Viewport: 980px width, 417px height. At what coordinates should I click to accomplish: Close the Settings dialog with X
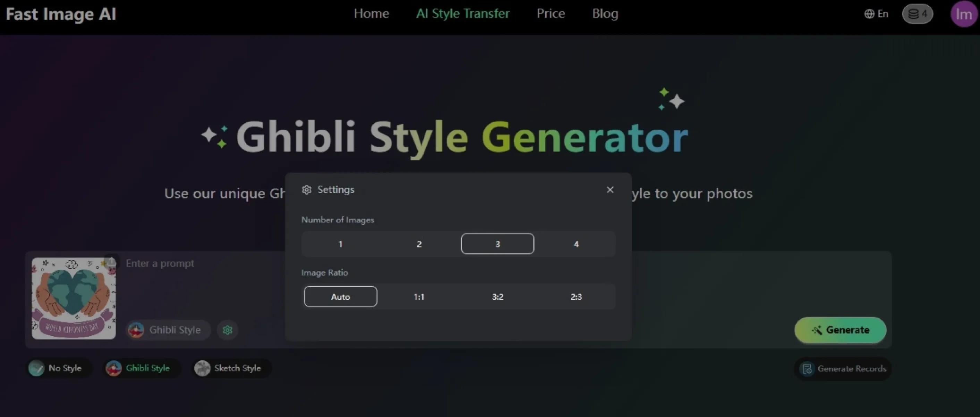point(610,190)
